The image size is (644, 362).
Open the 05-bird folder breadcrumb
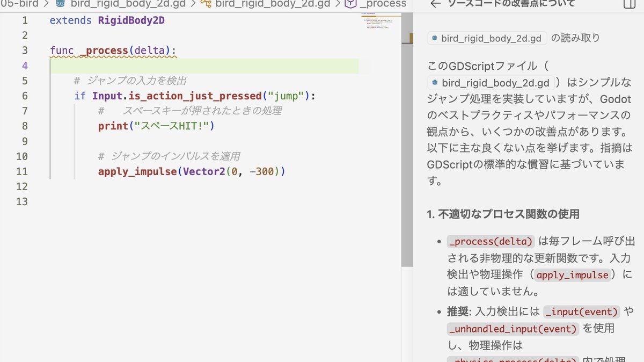(19, 4)
